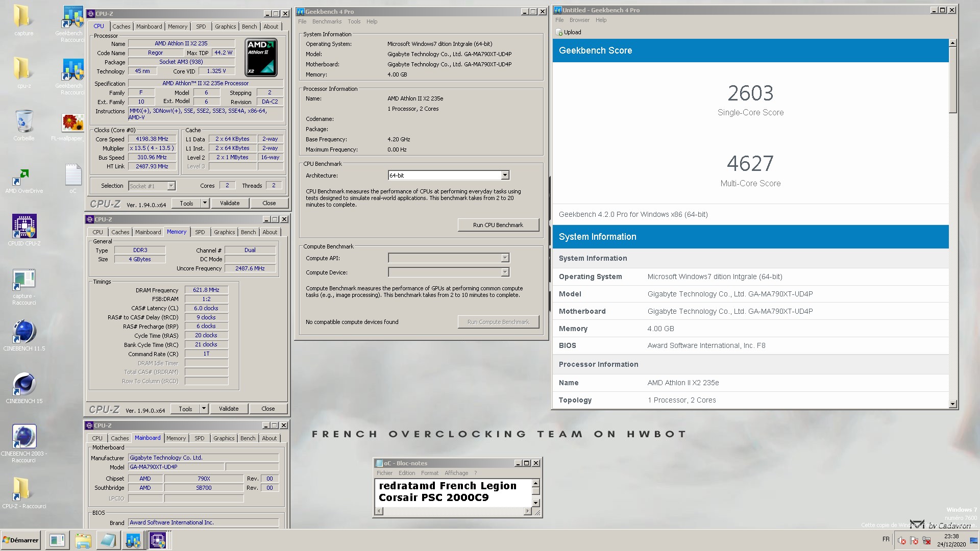Image resolution: width=980 pixels, height=551 pixels.
Task: Click scroll-down arrow of Geekbench results
Action: (952, 404)
